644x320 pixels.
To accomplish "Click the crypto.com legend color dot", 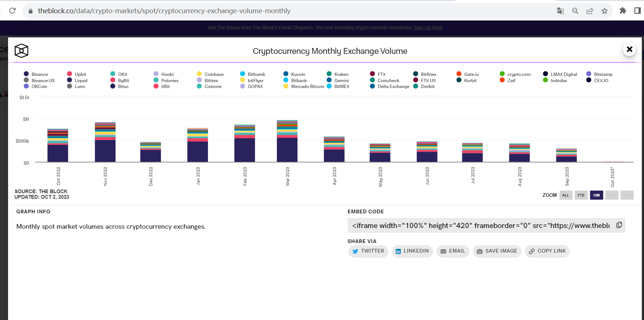I will (502, 74).
